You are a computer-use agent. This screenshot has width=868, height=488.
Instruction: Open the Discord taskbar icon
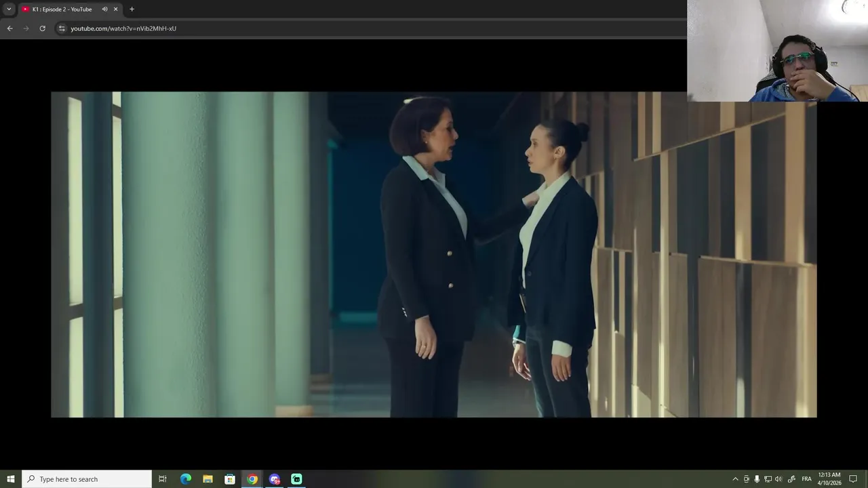point(275,479)
